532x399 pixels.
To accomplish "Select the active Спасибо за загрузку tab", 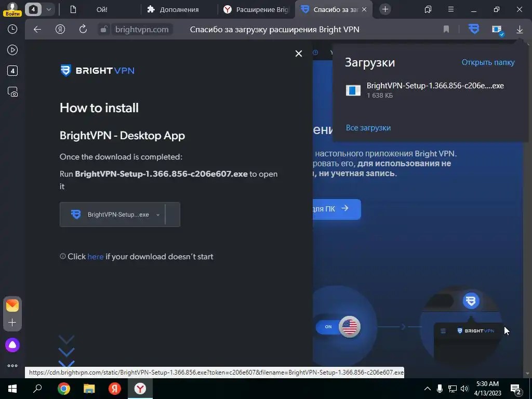I will tap(331, 9).
